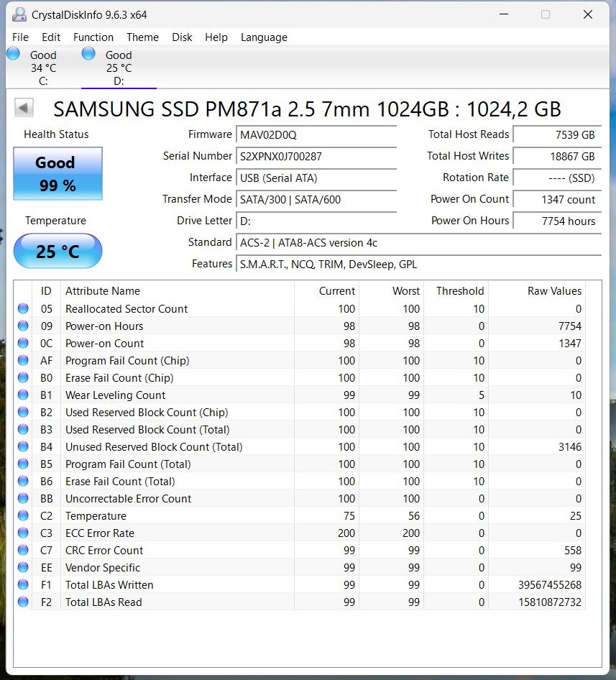This screenshot has width=616, height=680.
Task: Click the Attribute Name column header
Action: click(x=178, y=290)
